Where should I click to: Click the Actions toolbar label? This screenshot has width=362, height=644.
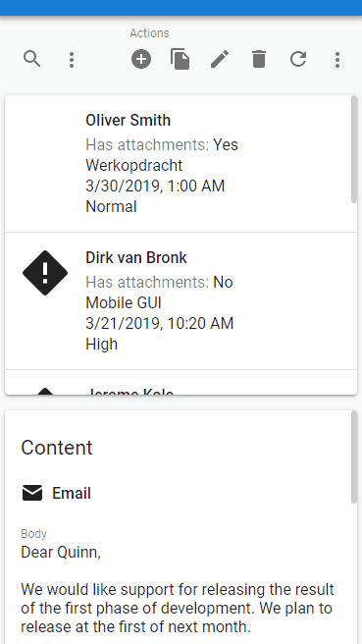[x=149, y=33]
